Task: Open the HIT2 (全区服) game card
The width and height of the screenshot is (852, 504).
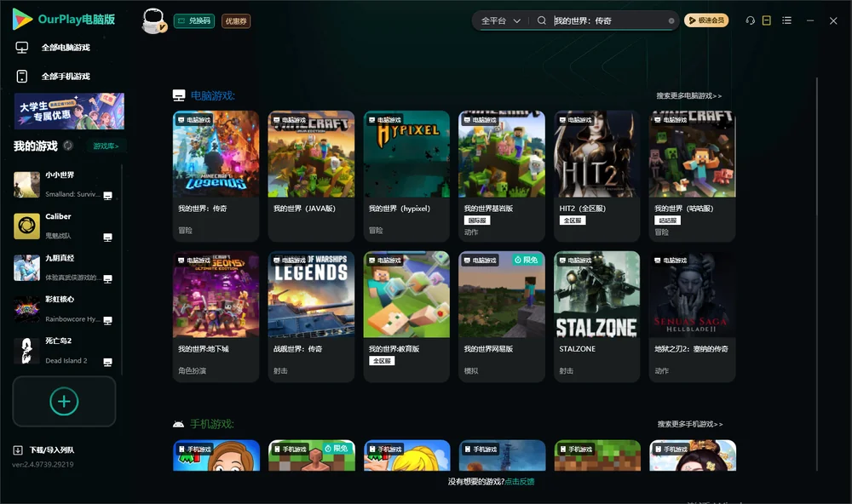Action: (596, 176)
